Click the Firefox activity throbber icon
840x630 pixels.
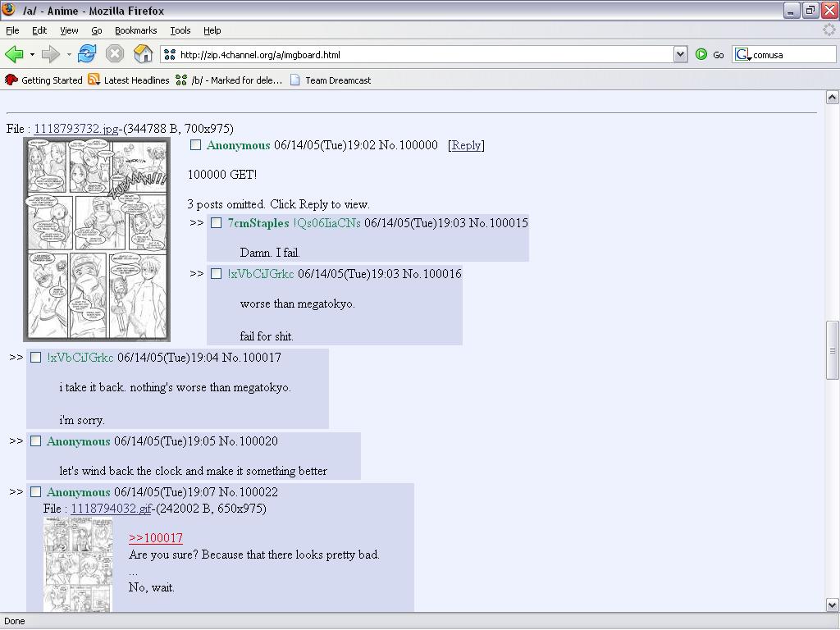[829, 30]
